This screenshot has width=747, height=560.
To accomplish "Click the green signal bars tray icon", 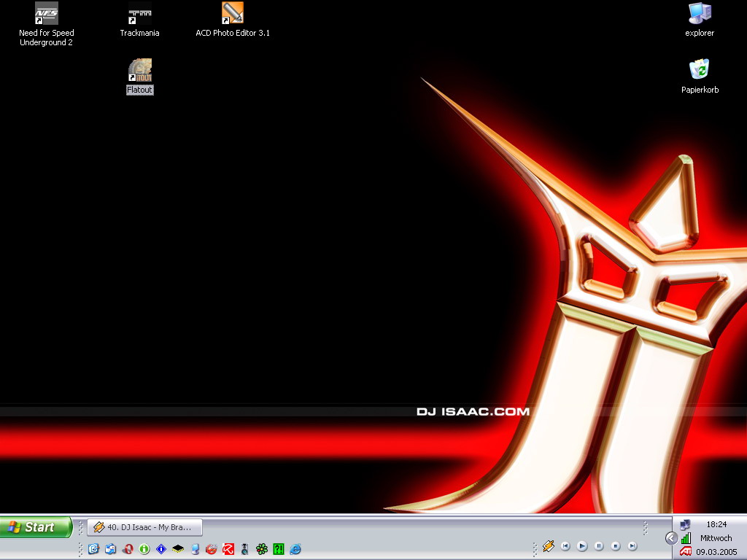I will (686, 539).
